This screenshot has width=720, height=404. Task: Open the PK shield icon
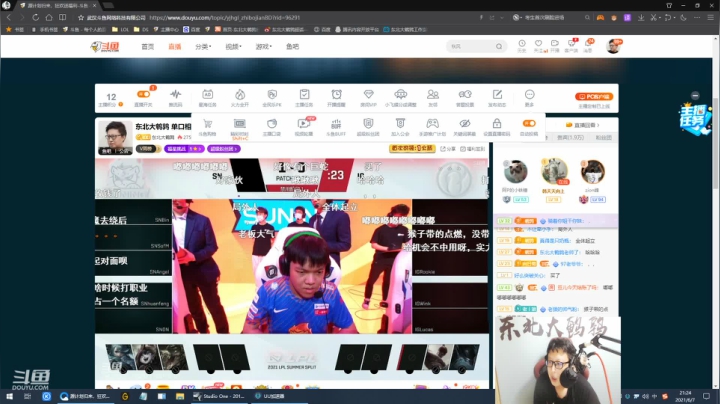[272, 95]
